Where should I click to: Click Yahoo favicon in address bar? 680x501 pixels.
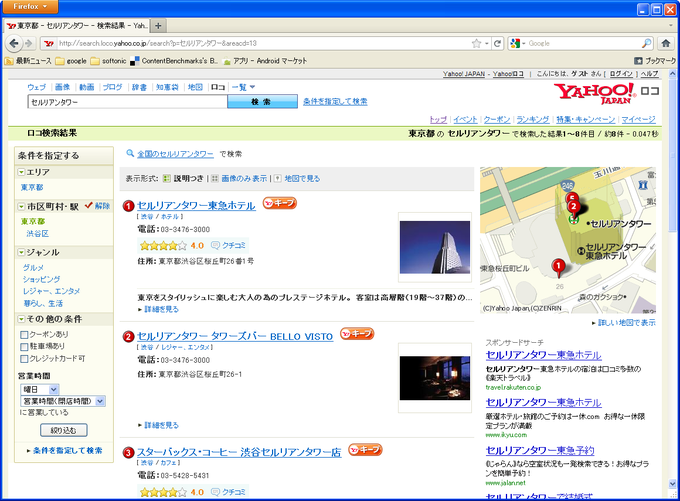click(x=49, y=43)
